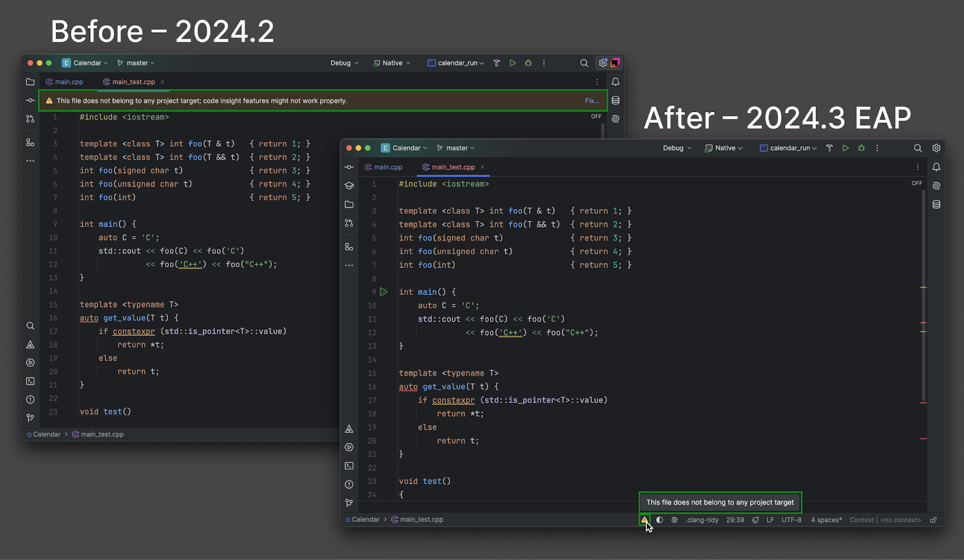The height and width of the screenshot is (560, 964).
Task: Open Notifications bell in Before window
Action: click(615, 82)
